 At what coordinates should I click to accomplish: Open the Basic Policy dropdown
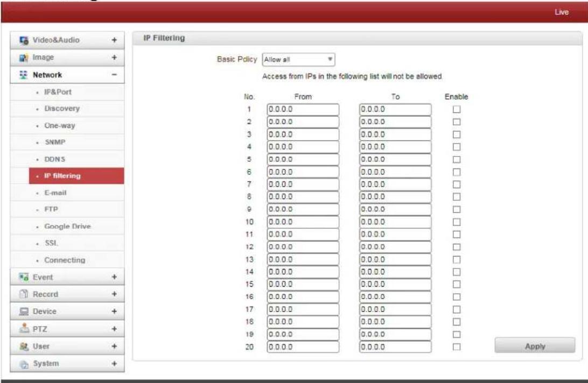coord(298,60)
